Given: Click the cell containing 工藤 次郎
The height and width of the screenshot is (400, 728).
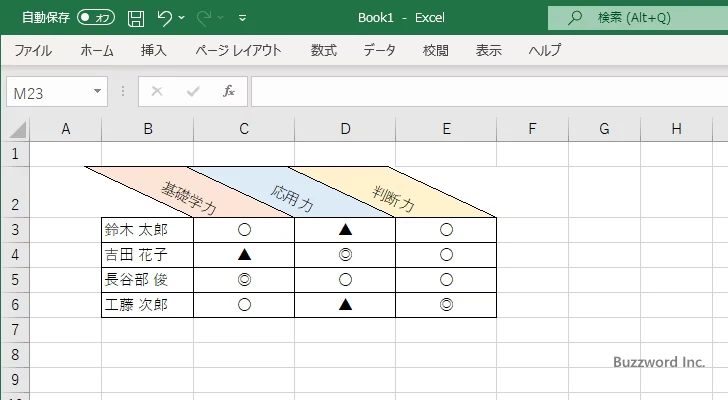Looking at the screenshot, I should point(147,305).
